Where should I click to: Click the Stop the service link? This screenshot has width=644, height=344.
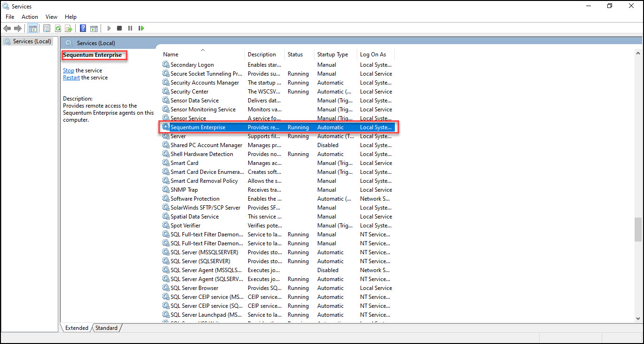click(x=69, y=70)
